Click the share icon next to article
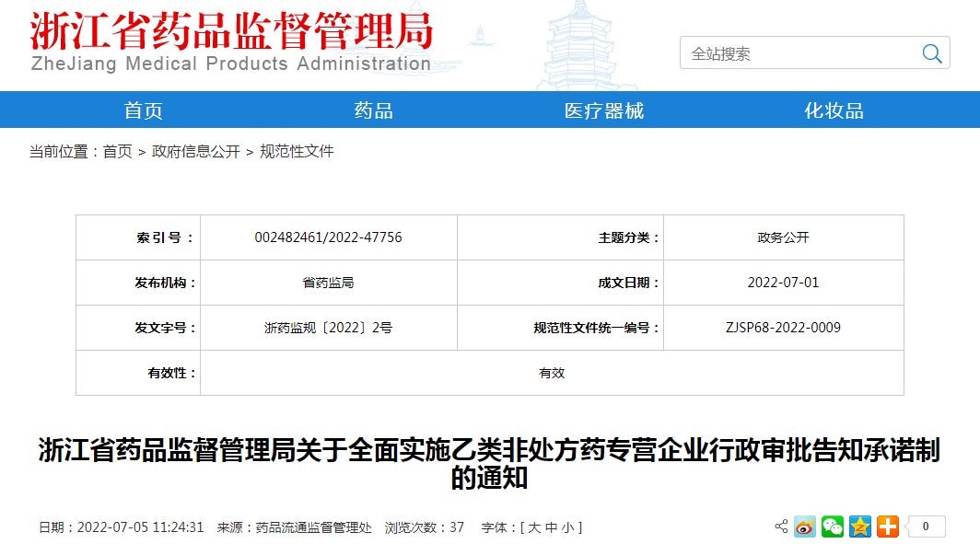This screenshot has height=544, width=980. (x=780, y=527)
